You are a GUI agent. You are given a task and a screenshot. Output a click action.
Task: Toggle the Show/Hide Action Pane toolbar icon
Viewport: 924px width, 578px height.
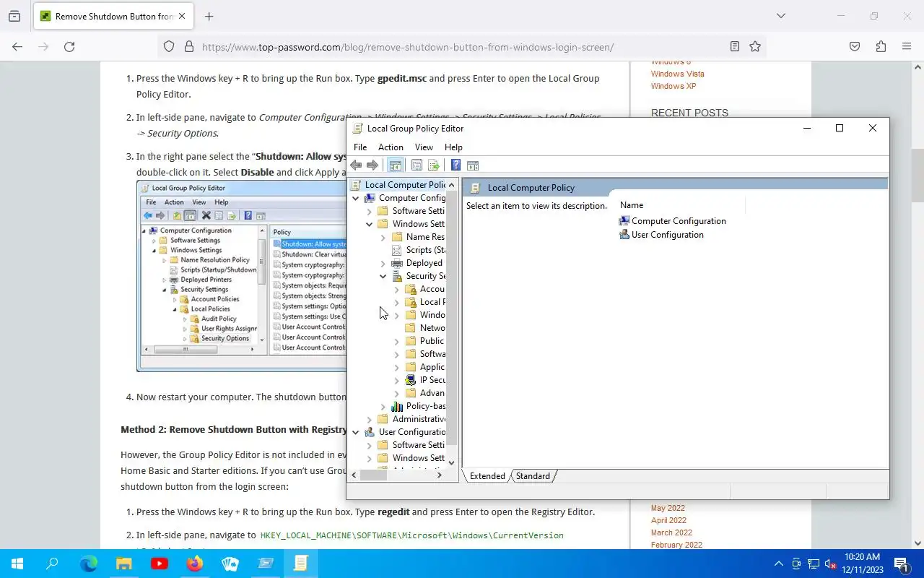coord(473,165)
